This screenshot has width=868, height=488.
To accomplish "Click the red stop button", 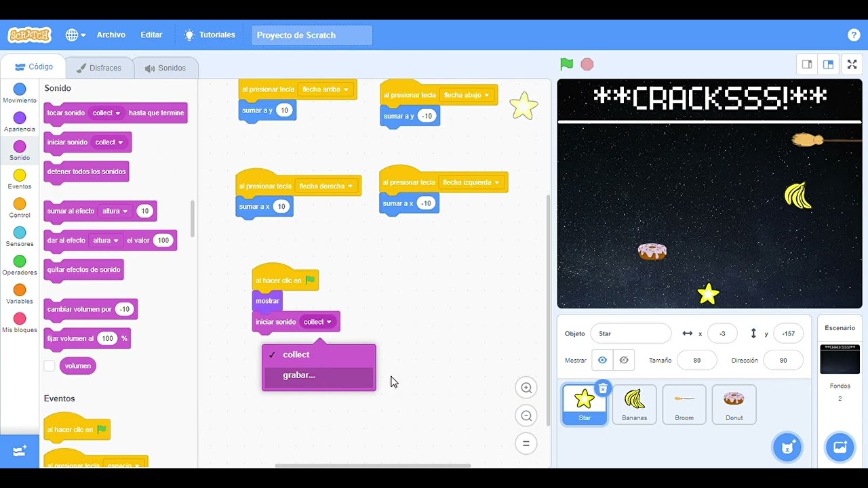I will (x=587, y=64).
